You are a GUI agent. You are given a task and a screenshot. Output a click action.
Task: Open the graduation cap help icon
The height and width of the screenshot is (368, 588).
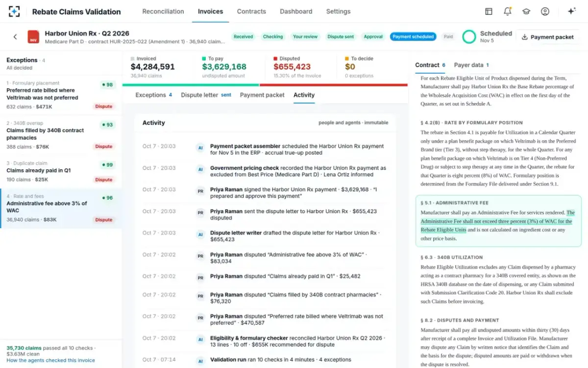[x=526, y=11]
